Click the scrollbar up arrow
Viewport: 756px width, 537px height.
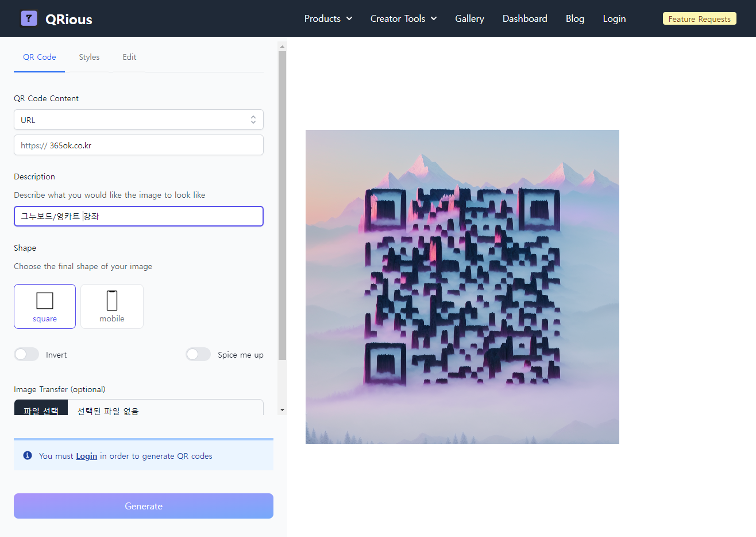tap(282, 46)
